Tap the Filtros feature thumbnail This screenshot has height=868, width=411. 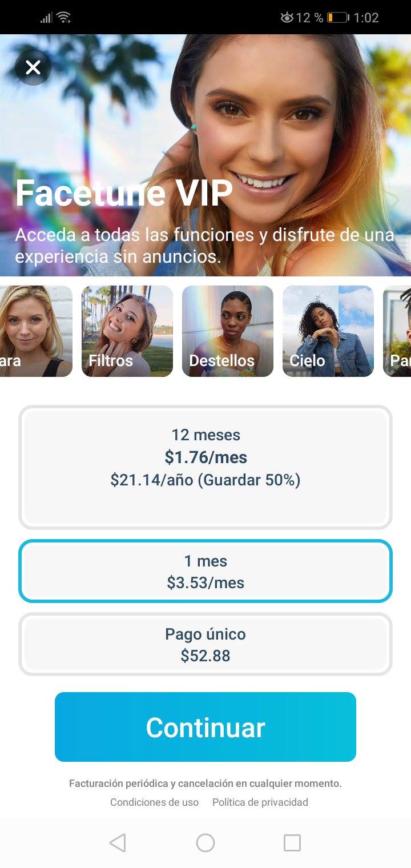click(x=127, y=331)
